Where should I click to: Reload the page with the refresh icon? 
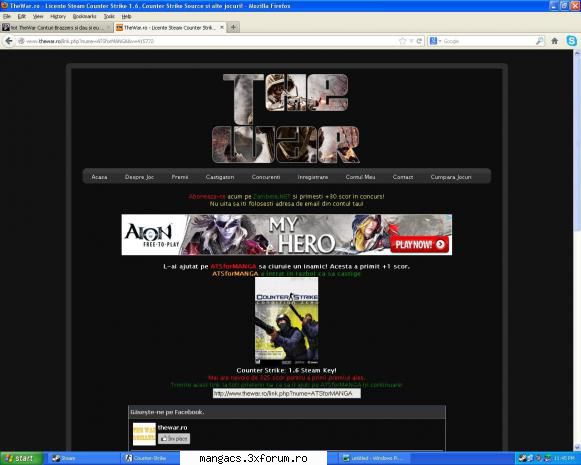(419, 41)
